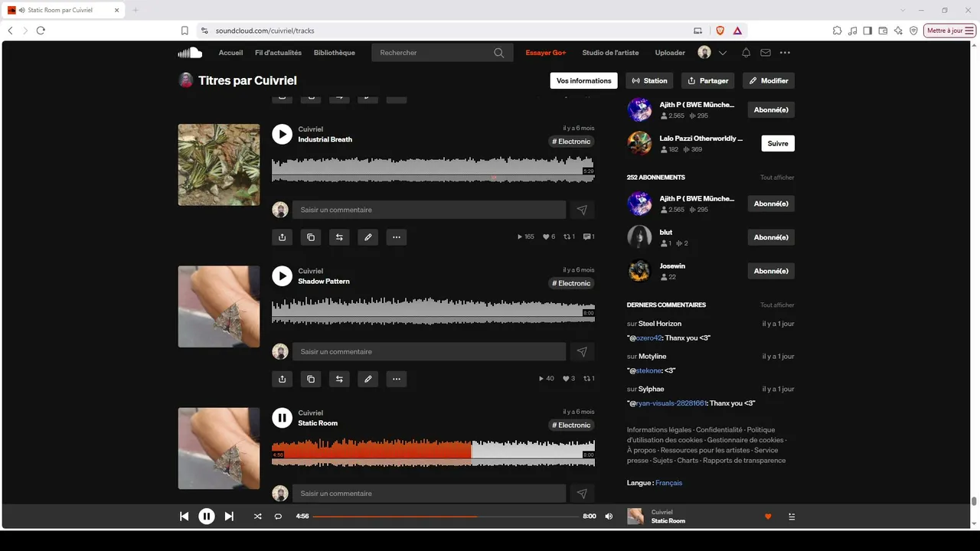Click the Vos informations button

[583, 80]
